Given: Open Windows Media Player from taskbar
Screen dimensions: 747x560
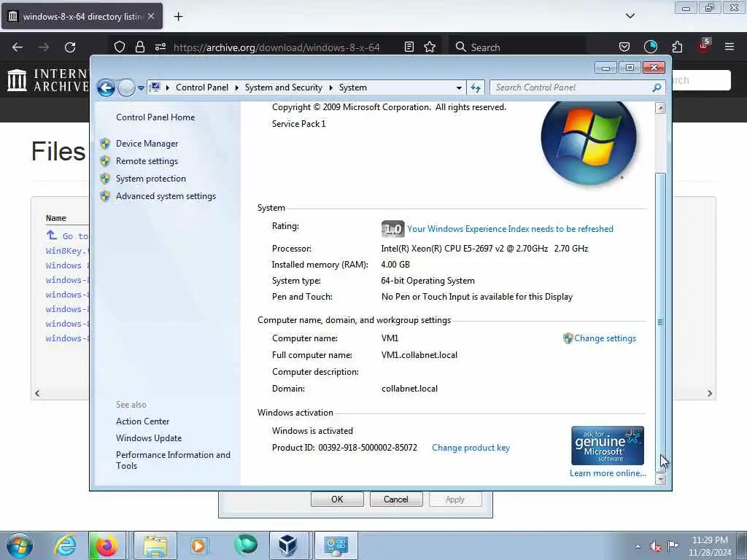Looking at the screenshot, I should pos(198,545).
